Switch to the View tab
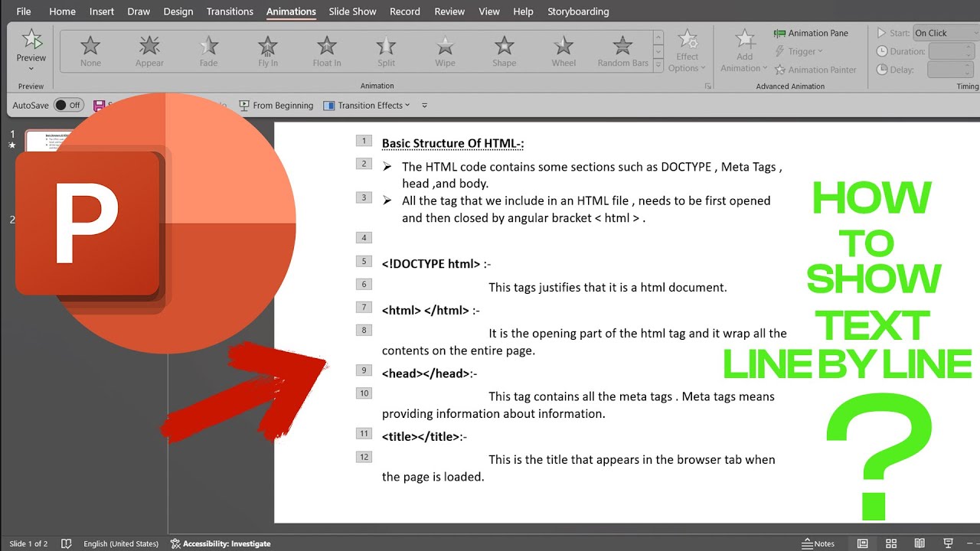Screen dimensions: 980x551 [x=489, y=11]
